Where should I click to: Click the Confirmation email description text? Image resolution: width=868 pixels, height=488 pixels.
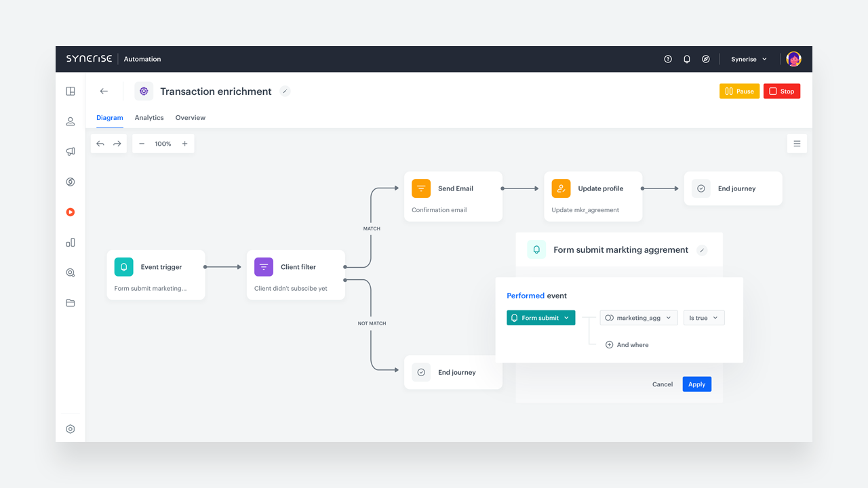[x=439, y=210]
